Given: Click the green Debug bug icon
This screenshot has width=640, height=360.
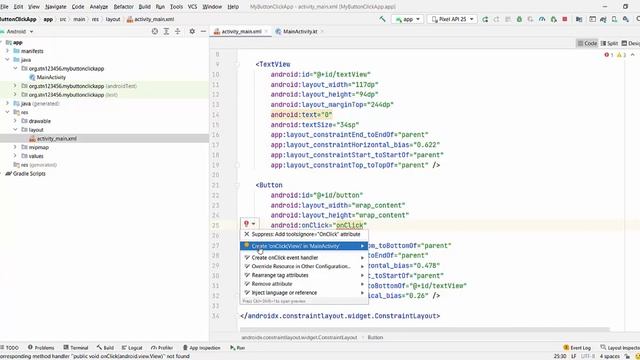Looking at the screenshot, I should [x=519, y=19].
